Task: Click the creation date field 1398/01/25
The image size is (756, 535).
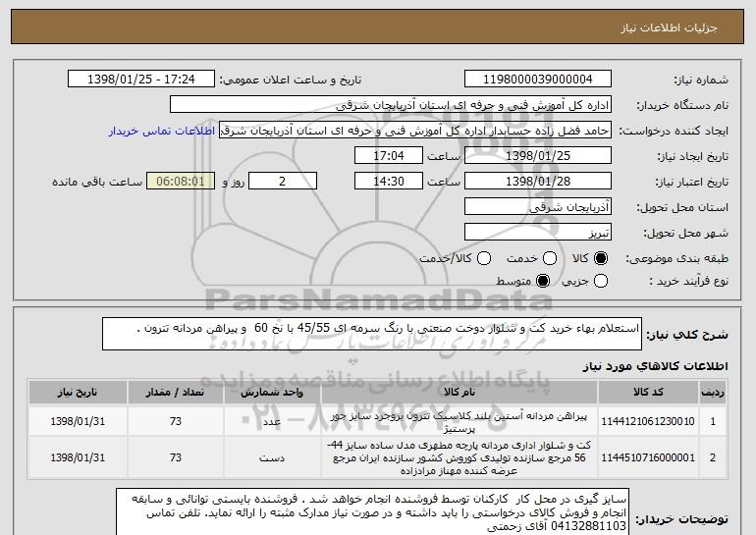Action: pyautogui.click(x=538, y=156)
